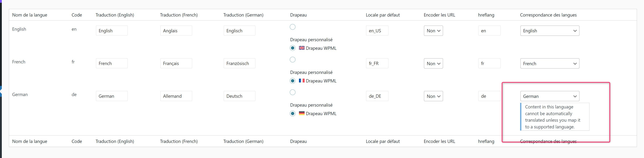Open the German language mapping dropdown

click(550, 96)
